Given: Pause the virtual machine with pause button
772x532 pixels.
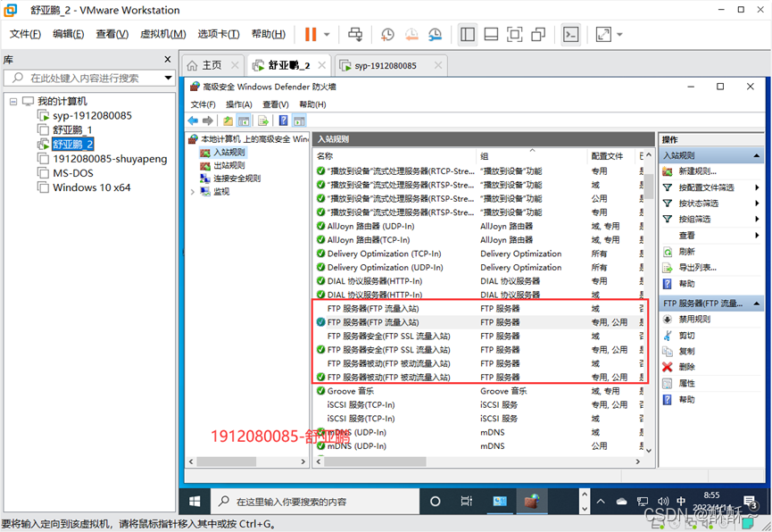Looking at the screenshot, I should point(311,34).
